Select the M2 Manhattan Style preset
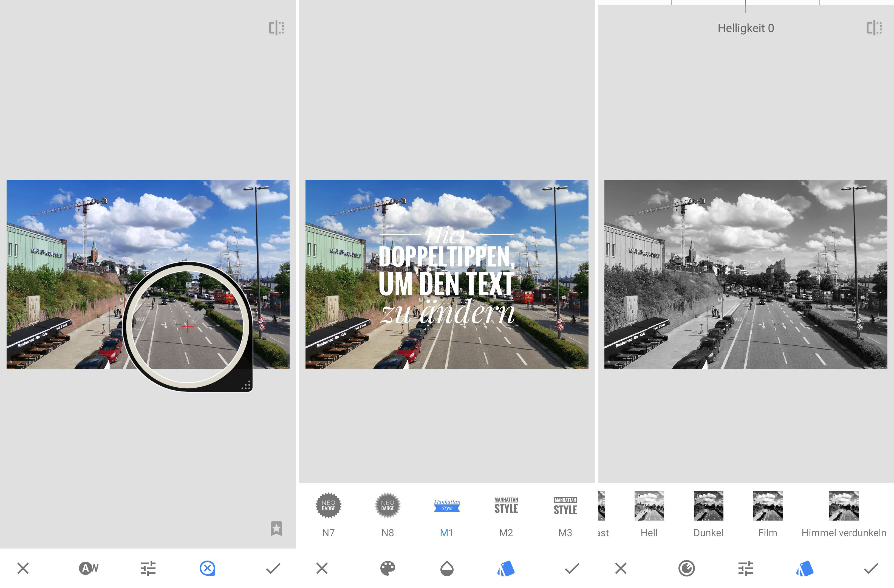 [x=506, y=515]
